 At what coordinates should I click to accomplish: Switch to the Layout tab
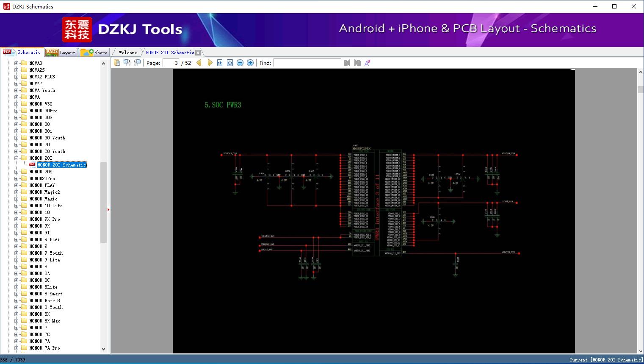(61, 53)
